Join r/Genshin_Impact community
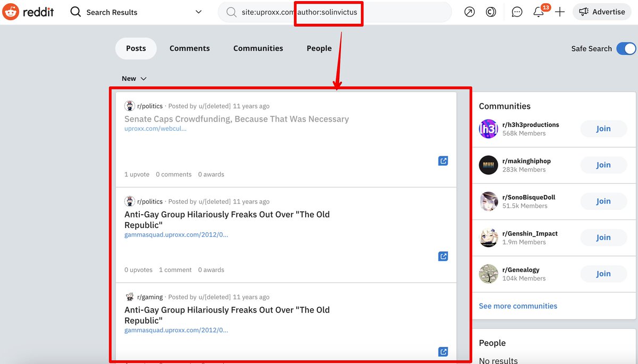638x364 pixels. tap(603, 238)
